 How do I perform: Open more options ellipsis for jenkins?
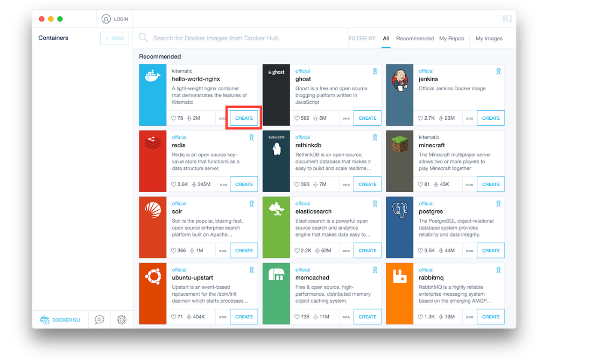(x=470, y=118)
